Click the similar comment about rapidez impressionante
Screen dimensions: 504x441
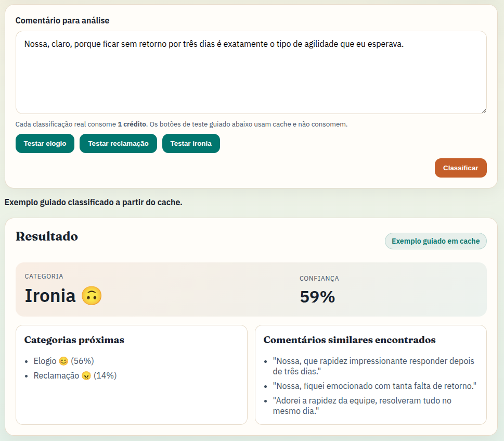(373, 366)
